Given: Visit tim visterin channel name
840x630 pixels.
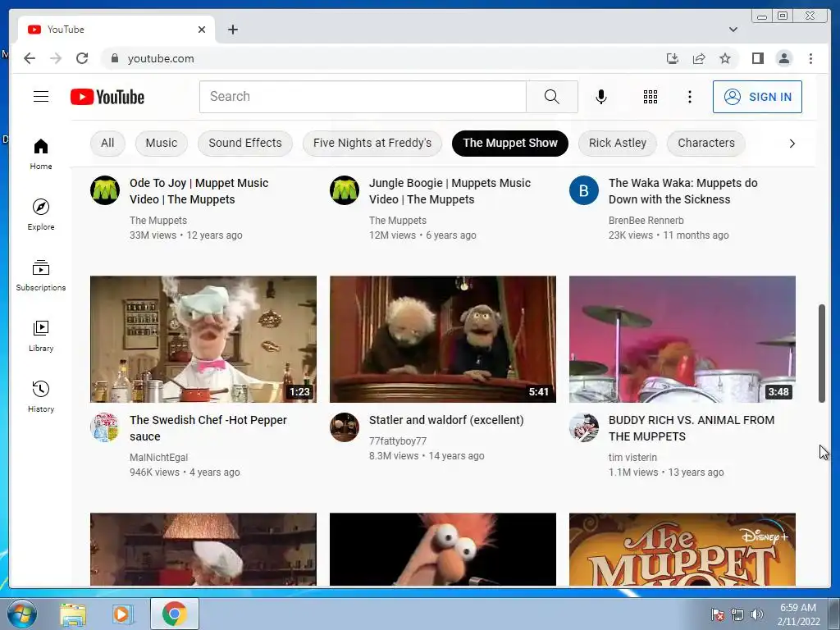Looking at the screenshot, I should click(632, 458).
